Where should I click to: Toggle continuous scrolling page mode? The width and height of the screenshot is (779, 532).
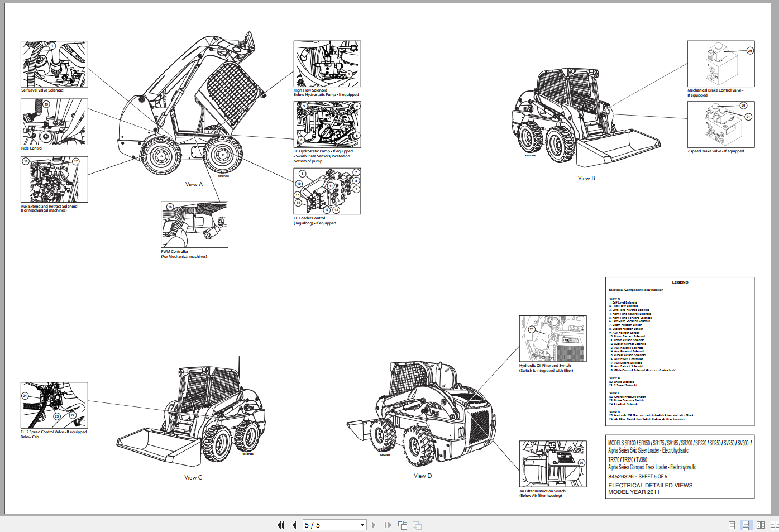[745, 525]
